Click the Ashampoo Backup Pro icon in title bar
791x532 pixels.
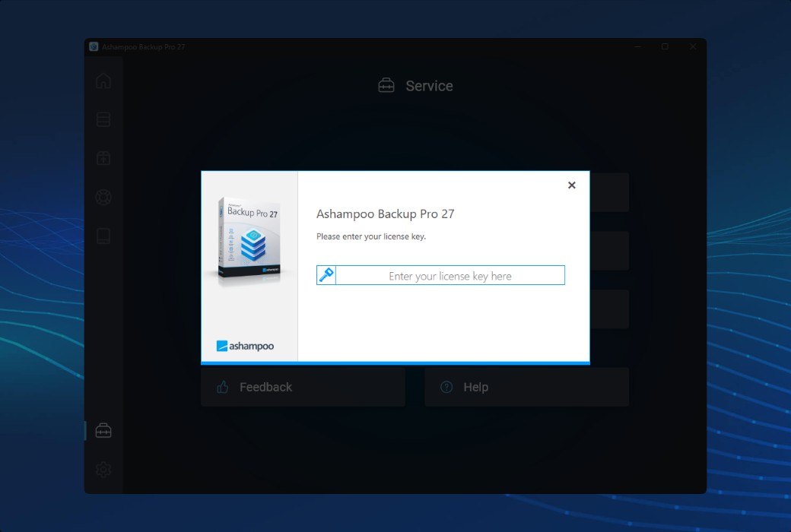tap(94, 46)
